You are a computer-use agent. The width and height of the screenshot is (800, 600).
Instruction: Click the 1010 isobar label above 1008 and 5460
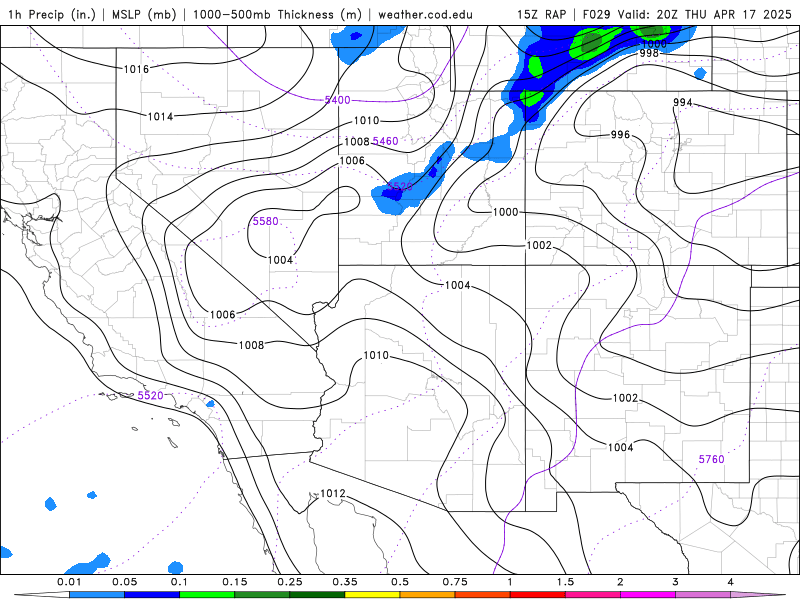[x=366, y=120]
